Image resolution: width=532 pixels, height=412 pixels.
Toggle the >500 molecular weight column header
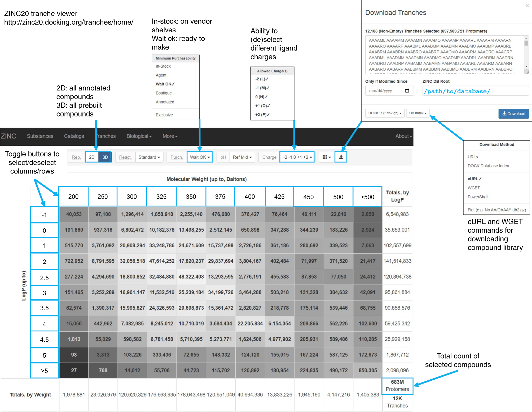point(367,197)
